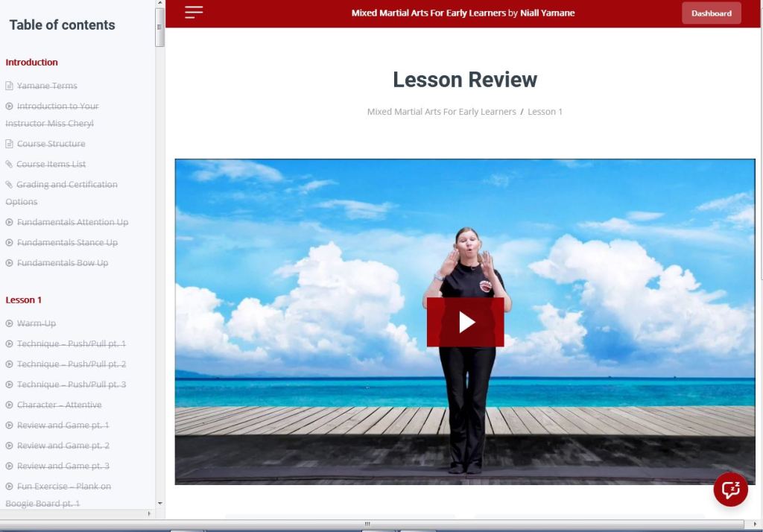Select Technique – Push/Pull pt. 1
The image size is (763, 532).
click(x=72, y=344)
